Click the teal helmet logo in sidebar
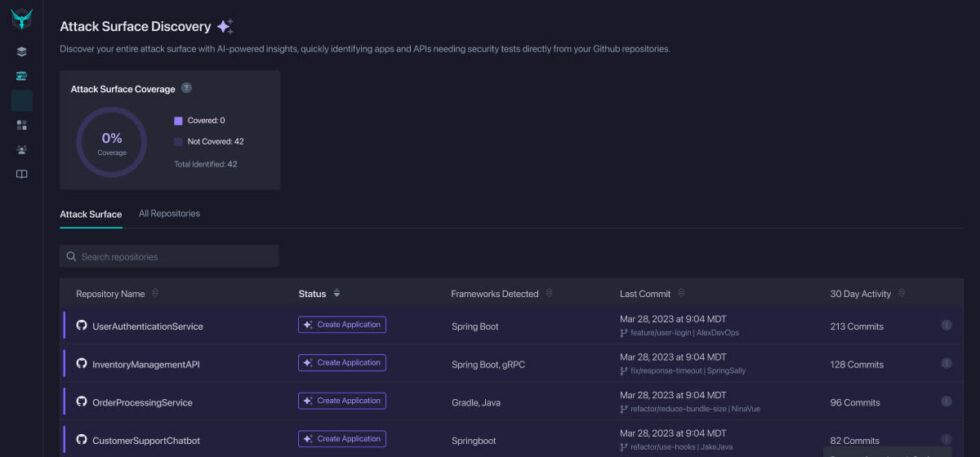980x457 pixels. 22,19
